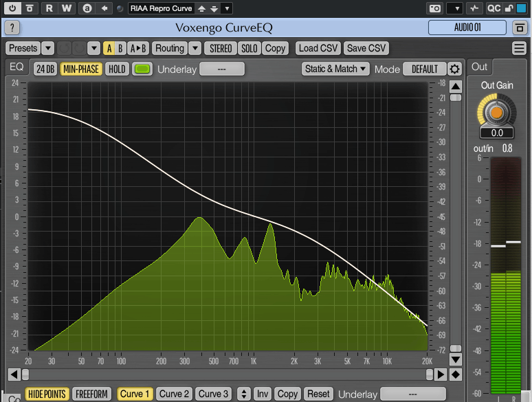The image size is (532, 402).
Task: Click the blue square icon top right
Action: click(x=521, y=8)
